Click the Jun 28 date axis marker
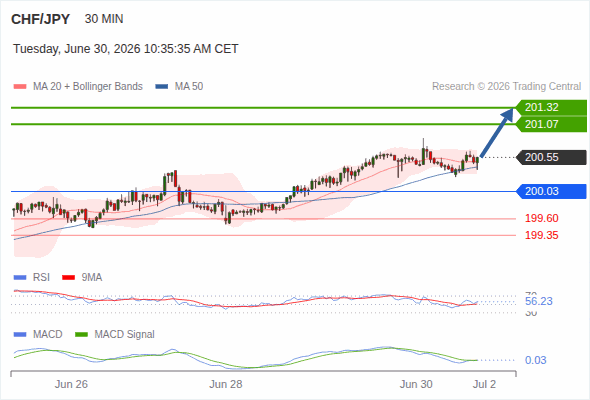This screenshot has width=590, height=400. pos(226,384)
